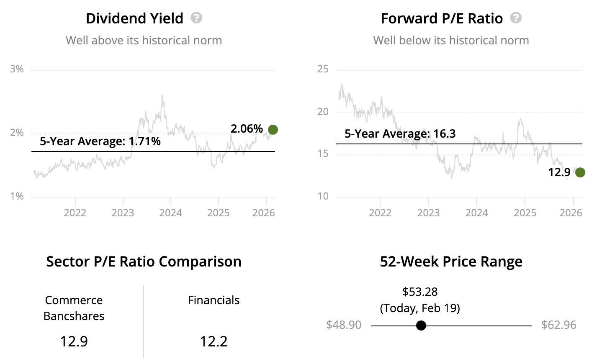Click the Commerce Bancshares P/E value 12.9
The image size is (597, 364).
click(74, 341)
